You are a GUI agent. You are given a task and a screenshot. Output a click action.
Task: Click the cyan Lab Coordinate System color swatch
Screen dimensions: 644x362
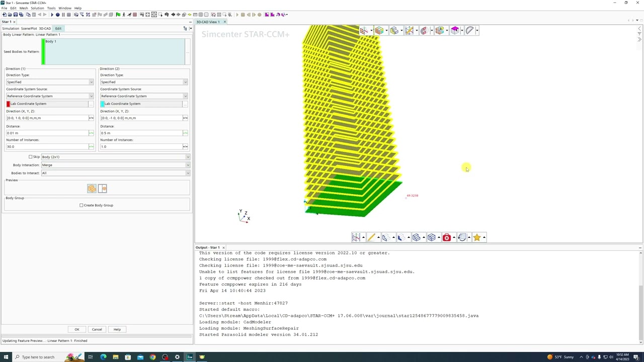(x=102, y=104)
